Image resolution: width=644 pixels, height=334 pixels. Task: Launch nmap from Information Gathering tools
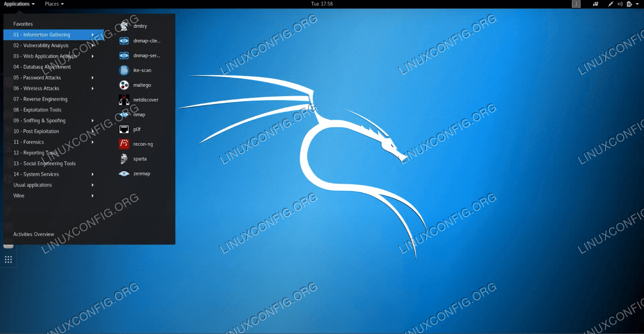[x=140, y=114]
